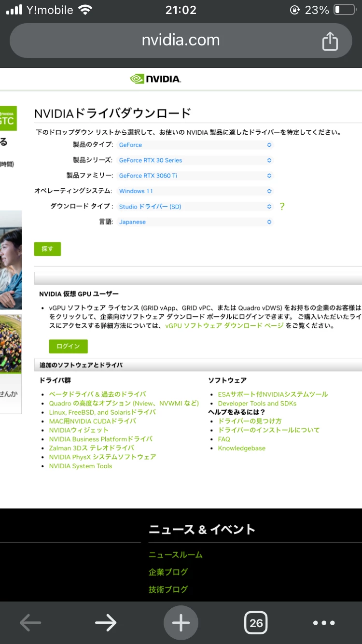Image resolution: width=362 pixels, height=644 pixels.
Task: Click the NVIDIAドライバダウンロード heading
Action: pos(113,113)
